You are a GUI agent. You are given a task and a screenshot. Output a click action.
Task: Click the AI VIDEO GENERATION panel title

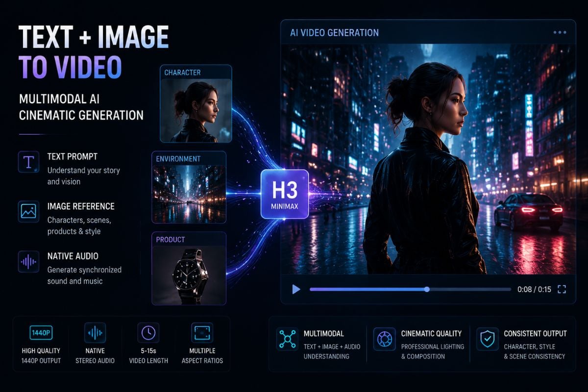[335, 33]
